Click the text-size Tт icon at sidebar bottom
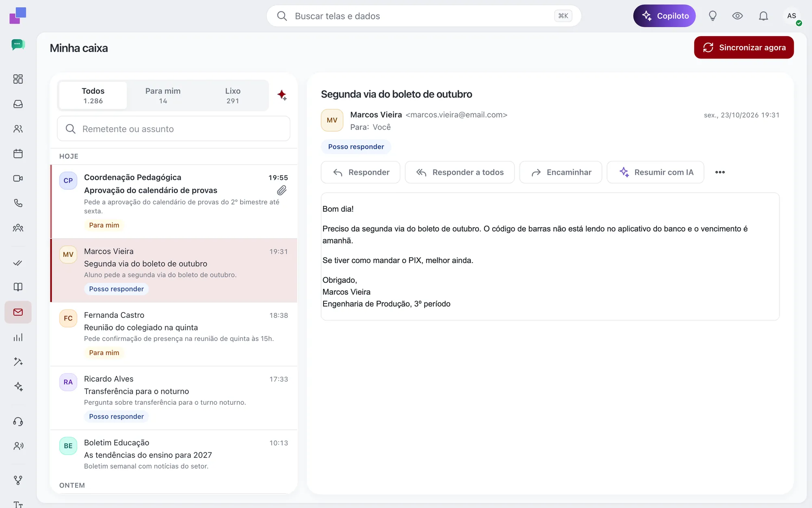 coord(18,504)
